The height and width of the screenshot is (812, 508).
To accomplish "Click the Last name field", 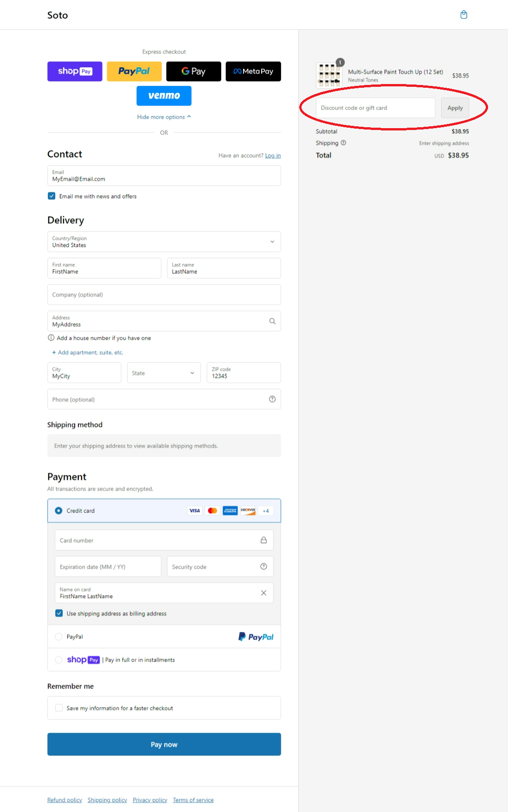I will [x=224, y=268].
